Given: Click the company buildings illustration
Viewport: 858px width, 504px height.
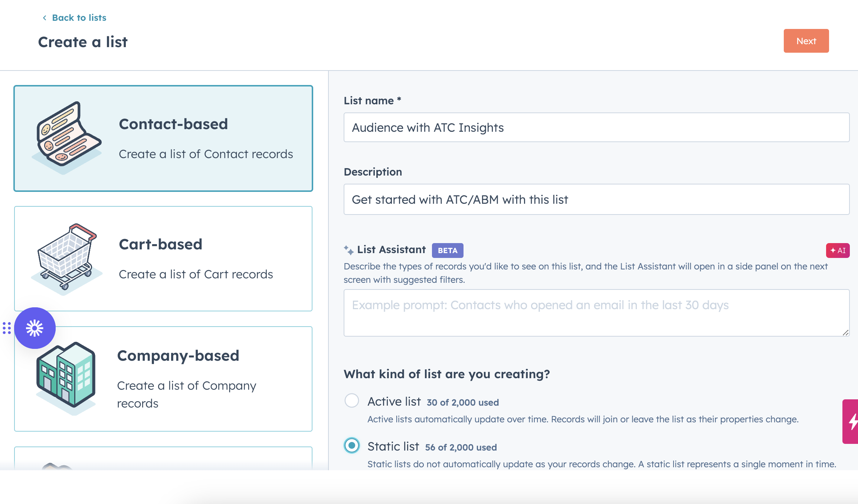Looking at the screenshot, I should coord(66,376).
